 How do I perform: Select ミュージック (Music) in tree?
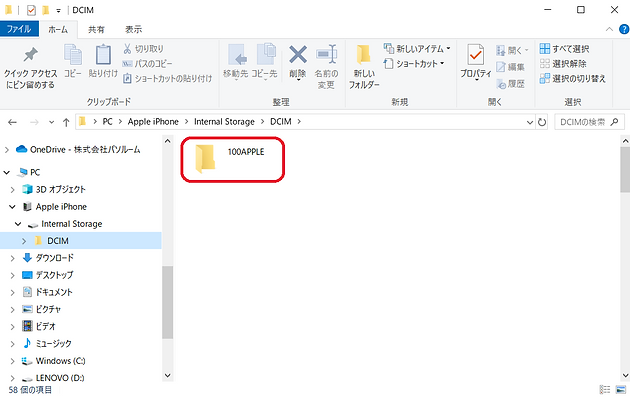(47, 344)
